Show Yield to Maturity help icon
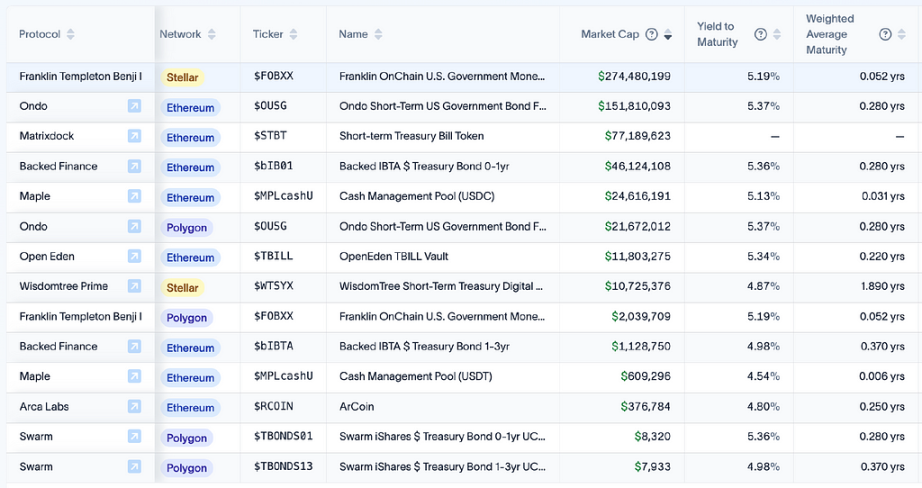The width and height of the screenshot is (922, 488). tap(760, 34)
